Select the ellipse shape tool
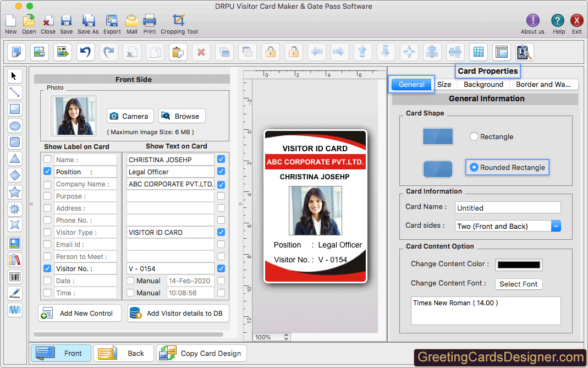588x368 pixels. [15, 125]
